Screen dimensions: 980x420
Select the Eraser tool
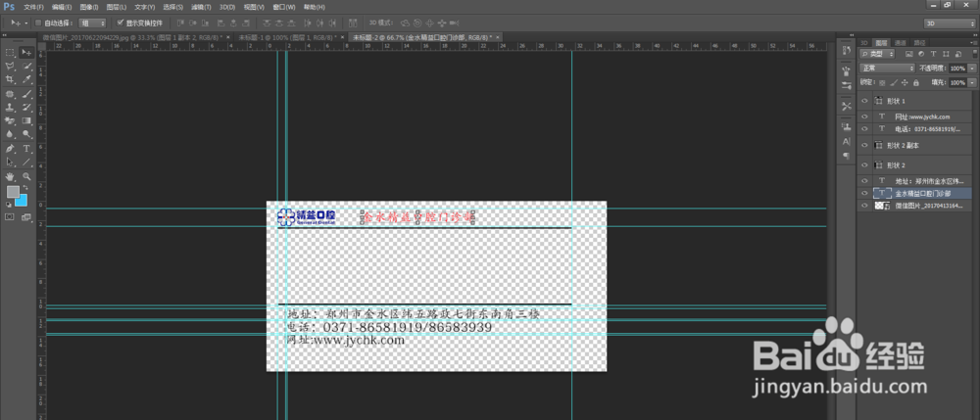(x=10, y=120)
